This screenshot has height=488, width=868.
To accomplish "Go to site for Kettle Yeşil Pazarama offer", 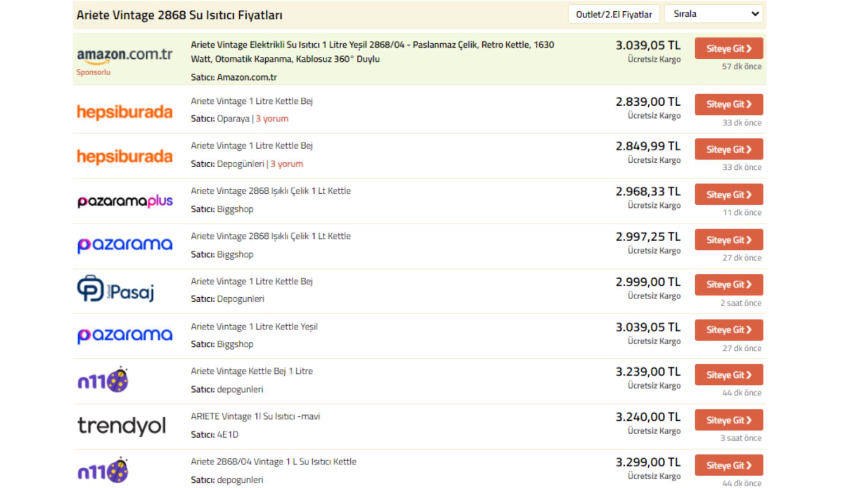I will 729,330.
